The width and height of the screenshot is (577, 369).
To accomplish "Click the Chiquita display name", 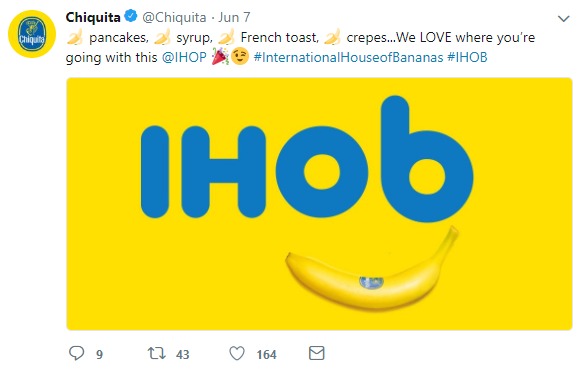I will (x=93, y=17).
